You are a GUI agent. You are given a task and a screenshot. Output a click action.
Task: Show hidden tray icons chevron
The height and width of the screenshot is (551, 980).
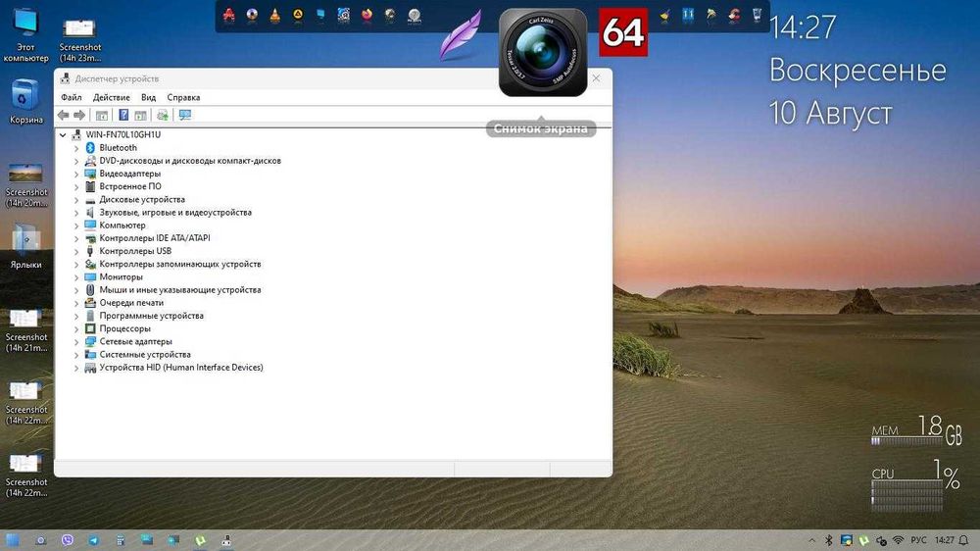(811, 540)
